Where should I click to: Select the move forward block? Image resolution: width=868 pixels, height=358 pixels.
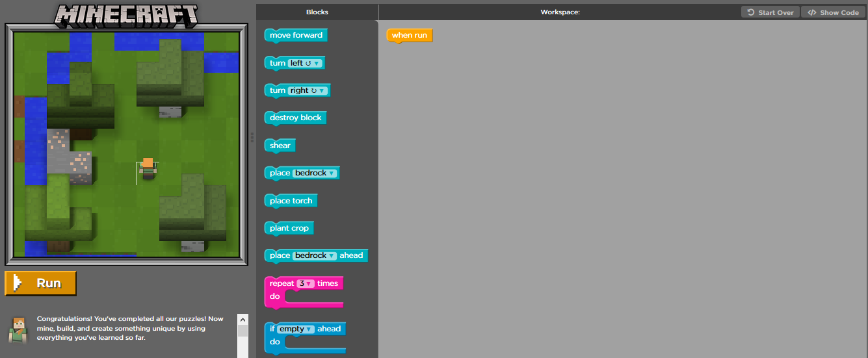point(296,35)
